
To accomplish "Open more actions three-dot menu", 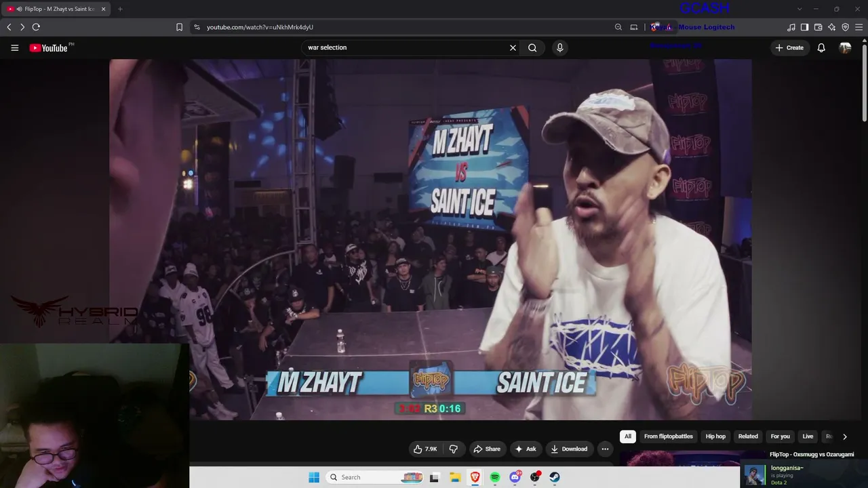I will click(x=605, y=449).
